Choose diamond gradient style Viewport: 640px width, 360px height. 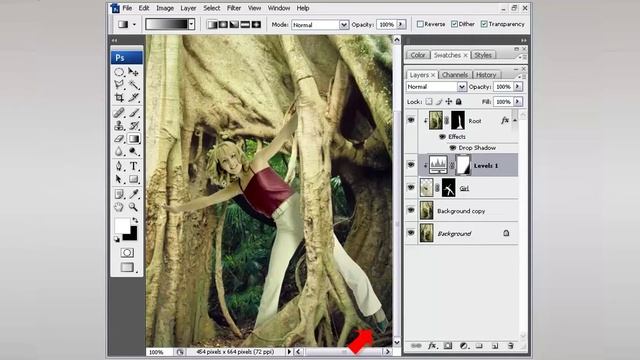(256, 24)
